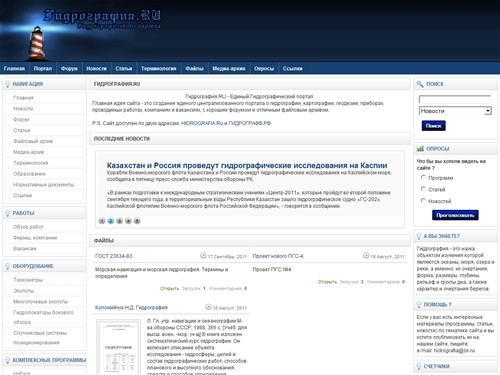Screen dimensions: 500x375
Task: Open Статьи in top menu bar
Action: point(124,69)
